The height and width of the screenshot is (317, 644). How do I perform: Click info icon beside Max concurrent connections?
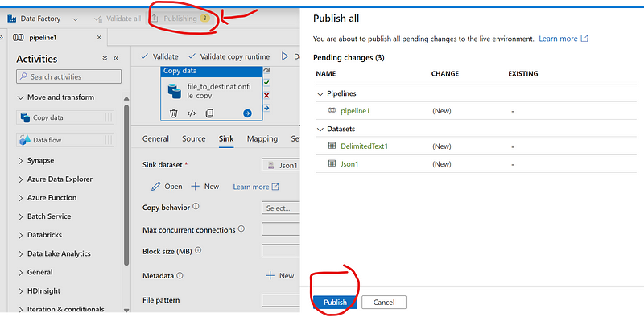coord(241,229)
